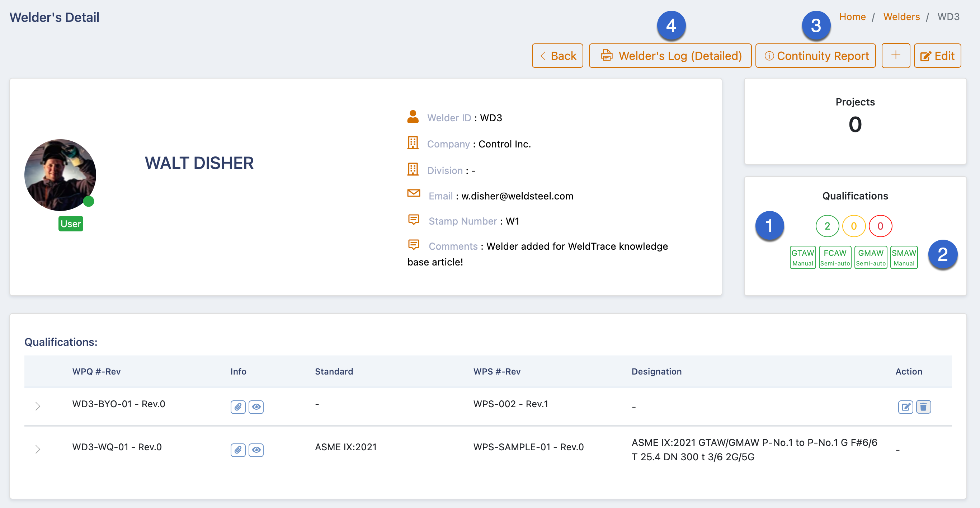Click WPS-002 - Rev.1 cell
The image size is (980, 508).
click(x=510, y=404)
